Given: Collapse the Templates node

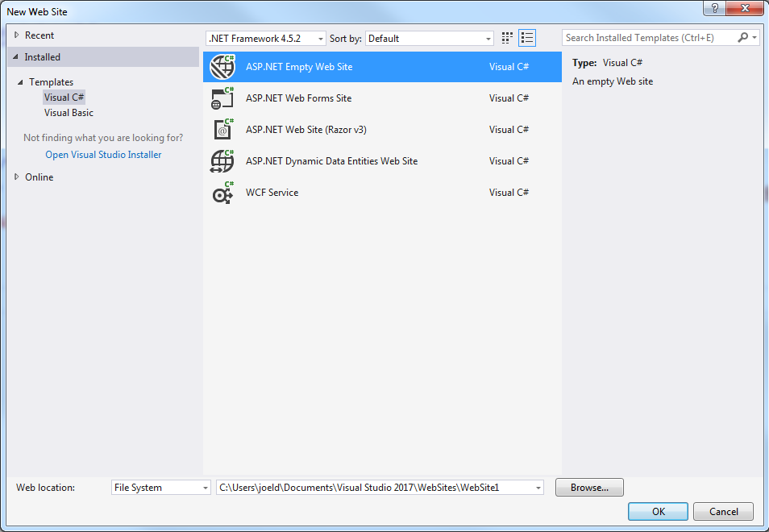Looking at the screenshot, I should (x=20, y=82).
